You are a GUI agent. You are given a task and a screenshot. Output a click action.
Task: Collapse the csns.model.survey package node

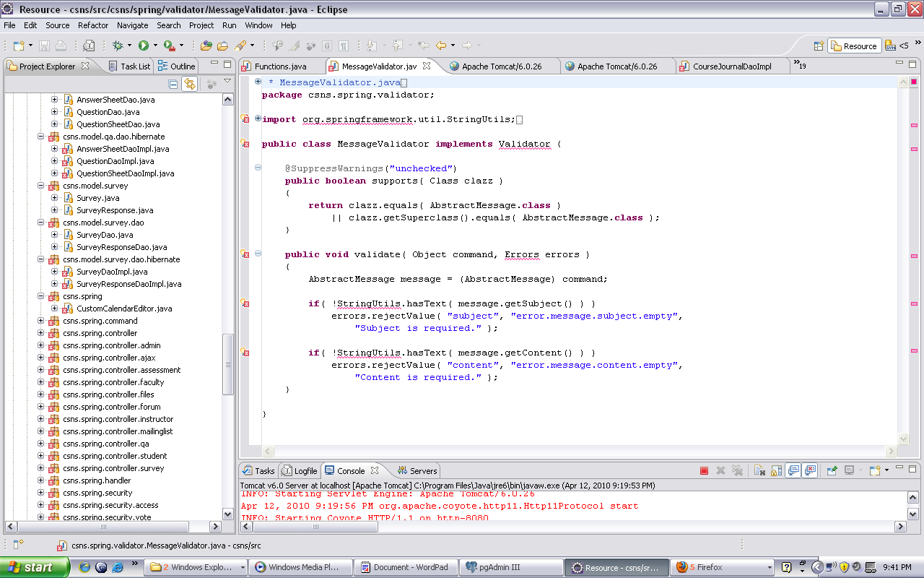pyautogui.click(x=41, y=186)
